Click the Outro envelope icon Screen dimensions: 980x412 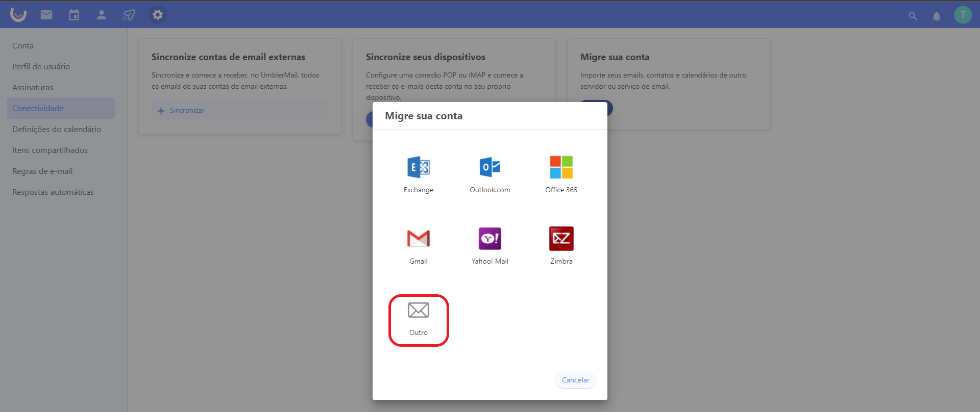tap(418, 310)
